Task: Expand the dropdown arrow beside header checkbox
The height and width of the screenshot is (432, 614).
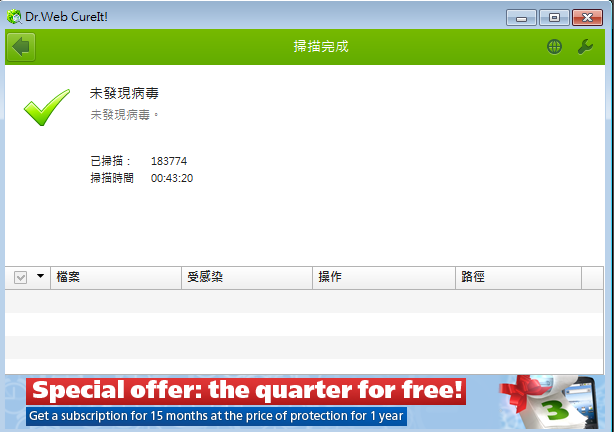Action: (40, 276)
